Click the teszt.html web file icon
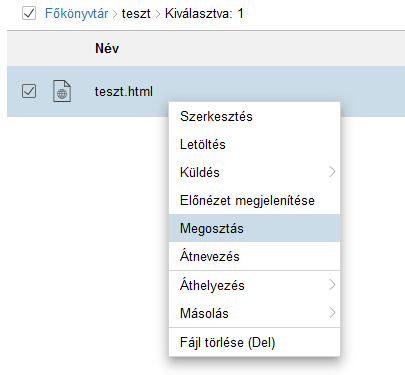 [x=62, y=91]
